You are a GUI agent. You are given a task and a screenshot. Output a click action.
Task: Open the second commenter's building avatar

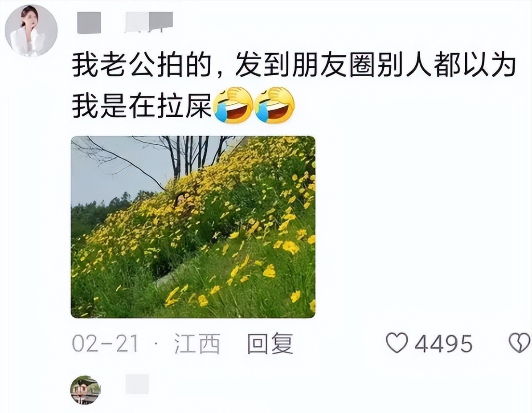pos(86,390)
